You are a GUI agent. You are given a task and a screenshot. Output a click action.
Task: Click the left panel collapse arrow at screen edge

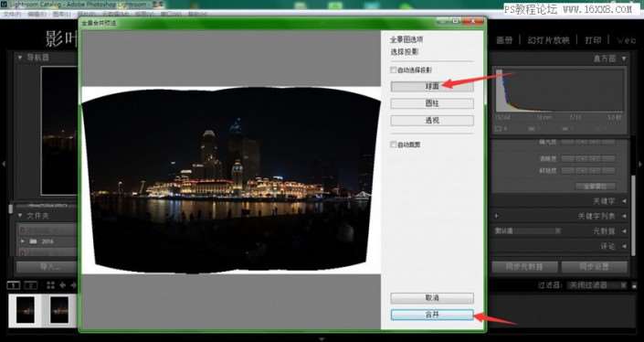pos(4,164)
